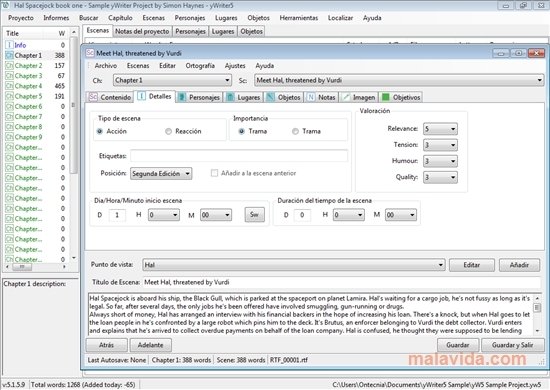Open the Ch: Chapter 1 dropdown

click(172, 80)
